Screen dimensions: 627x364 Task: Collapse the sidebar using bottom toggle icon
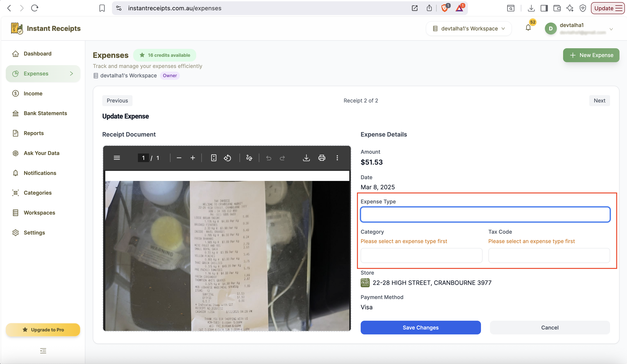(x=43, y=351)
